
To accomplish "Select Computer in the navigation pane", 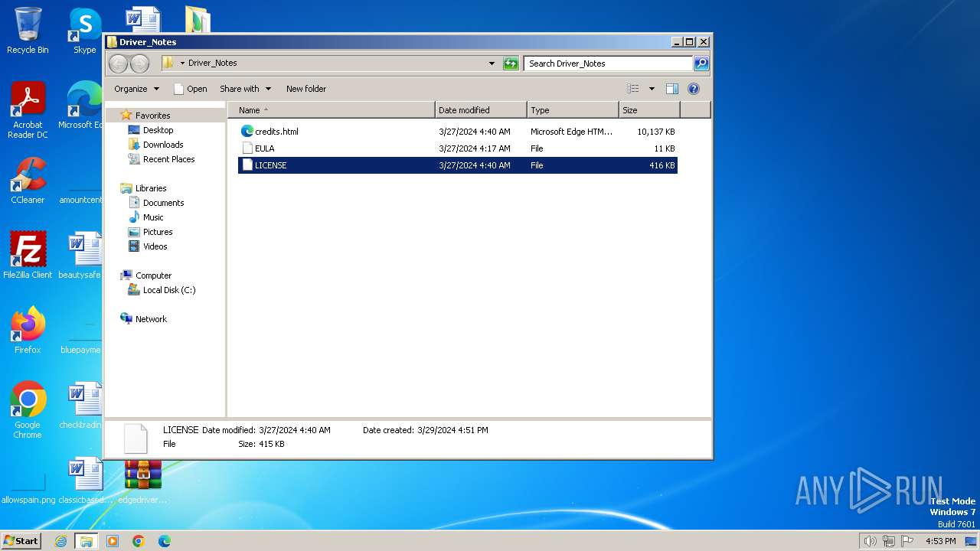I will 153,275.
